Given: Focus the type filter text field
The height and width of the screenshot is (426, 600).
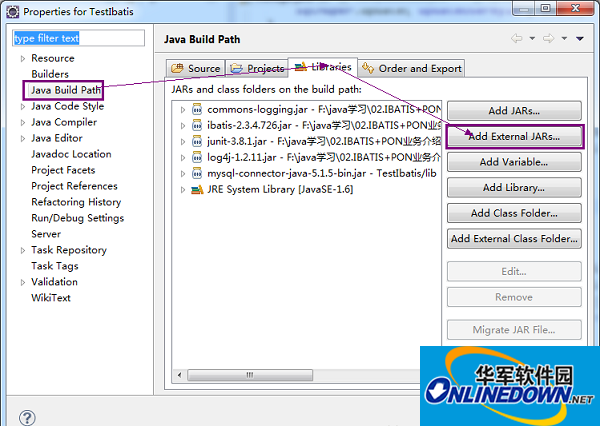Looking at the screenshot, I should 78,38.
